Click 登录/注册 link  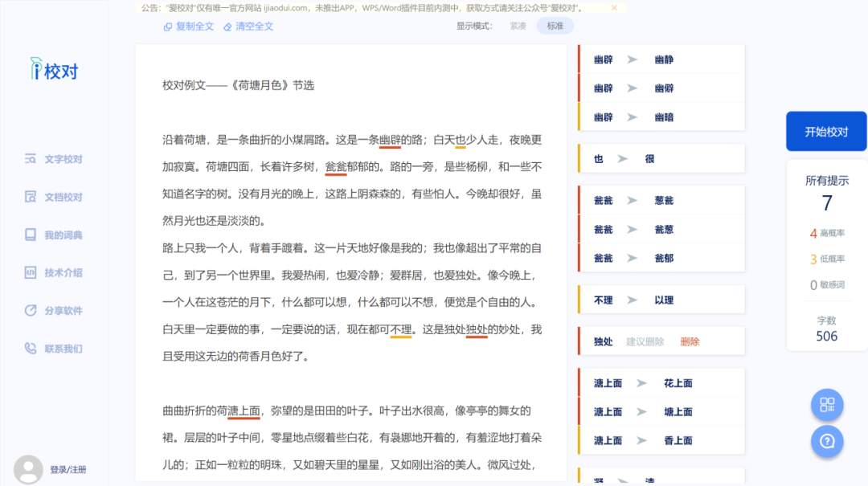(x=68, y=469)
